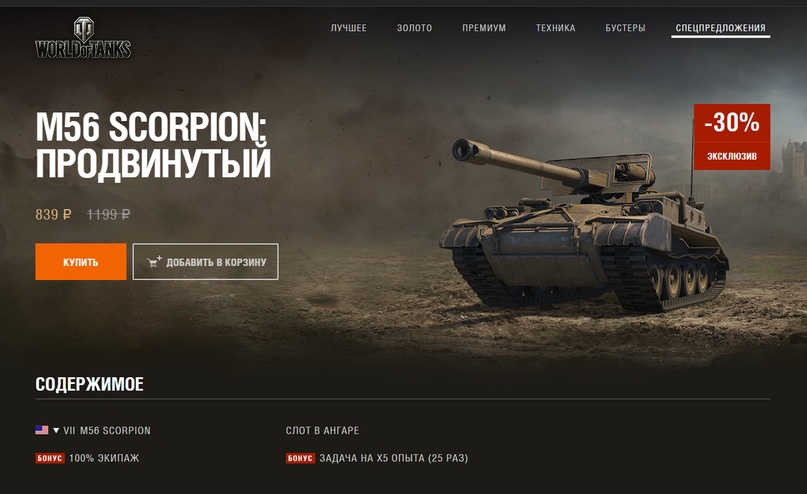807x494 pixels.
Task: Switch to the Бустеры section
Action: (625, 28)
